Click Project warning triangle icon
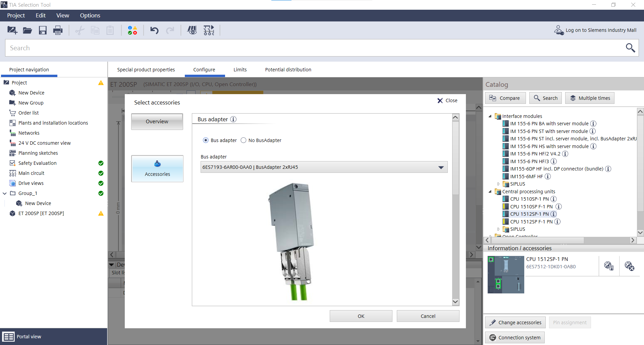The width and height of the screenshot is (644, 345). 101,83
